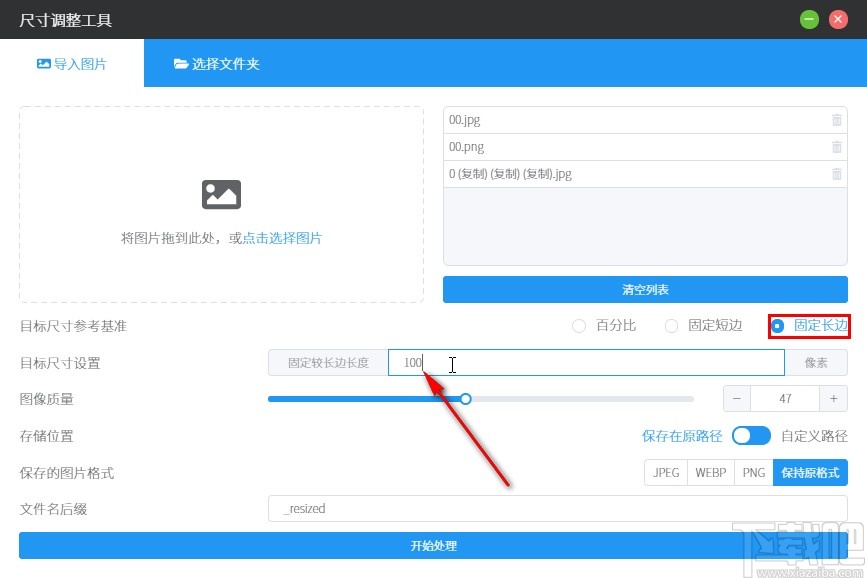Click the image quality slider handle
Screen dimensions: 867x578
[x=465, y=398]
